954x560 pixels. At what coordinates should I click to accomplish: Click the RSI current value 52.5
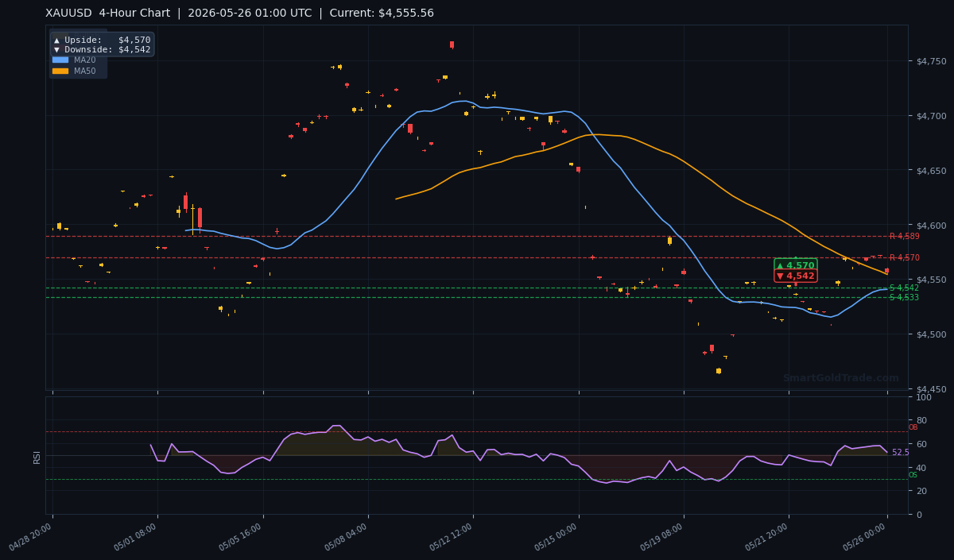click(x=900, y=452)
